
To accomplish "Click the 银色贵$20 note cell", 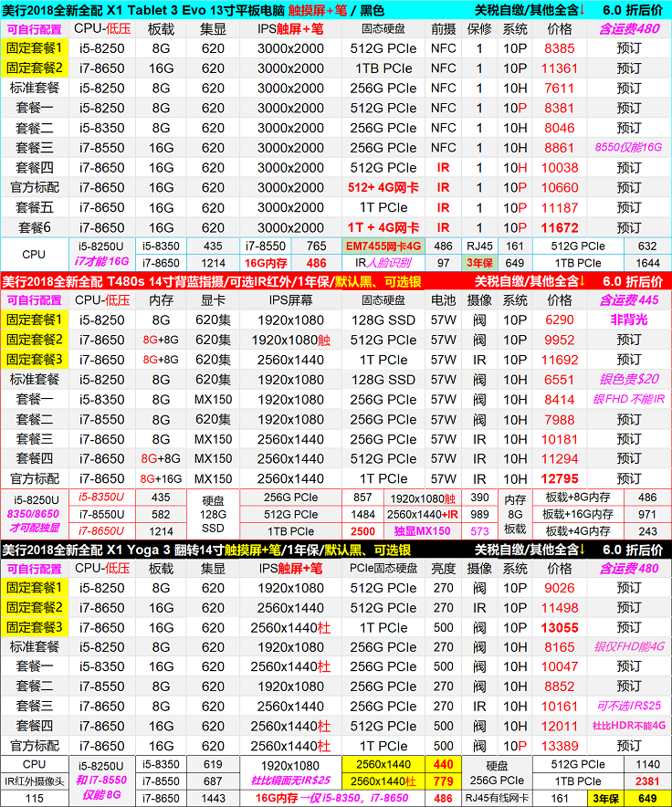I will click(x=629, y=379).
